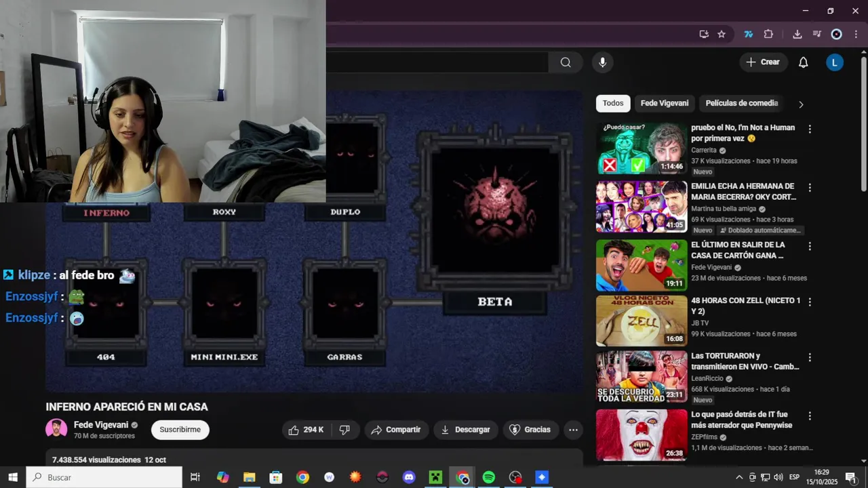The height and width of the screenshot is (488, 868).
Task: Bookmark this page with the star icon
Action: pos(722,35)
